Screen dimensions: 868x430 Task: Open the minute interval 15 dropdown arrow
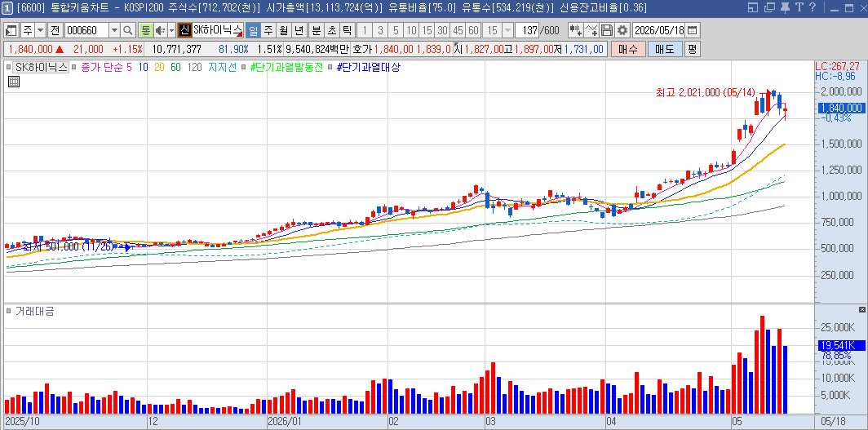click(507, 30)
